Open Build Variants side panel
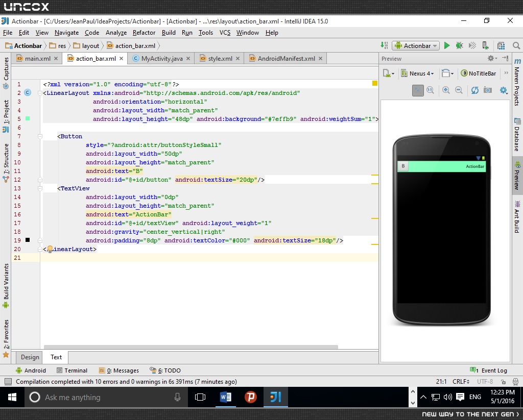Screen dimensions: 523x420 coord(6,286)
